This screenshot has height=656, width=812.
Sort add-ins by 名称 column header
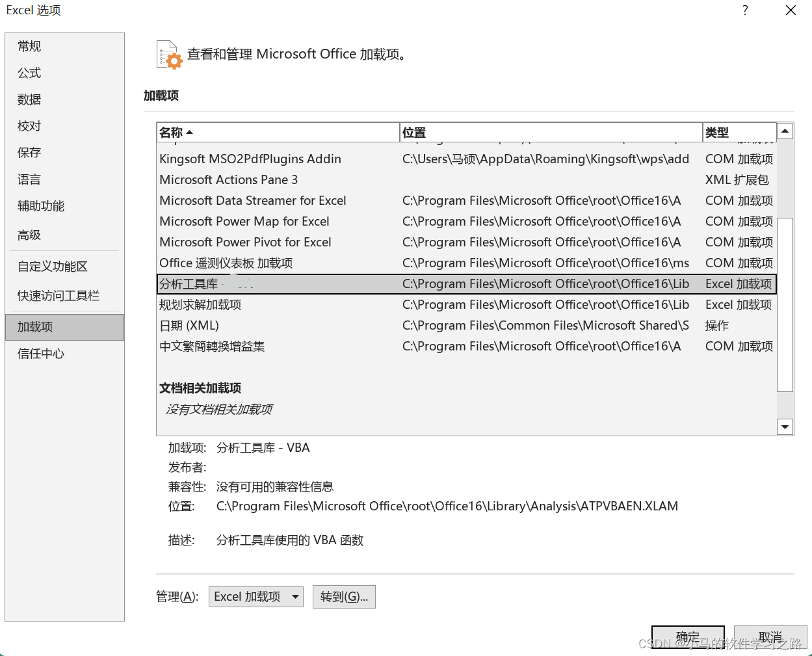[x=278, y=132]
